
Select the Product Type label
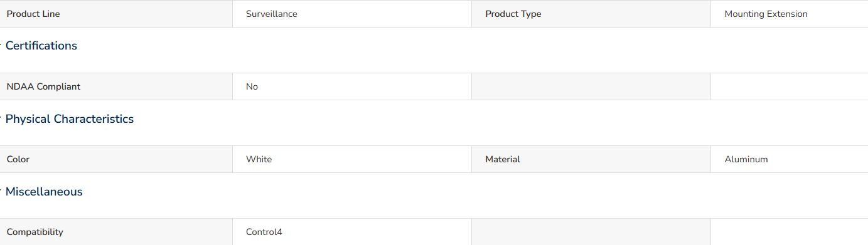(513, 14)
